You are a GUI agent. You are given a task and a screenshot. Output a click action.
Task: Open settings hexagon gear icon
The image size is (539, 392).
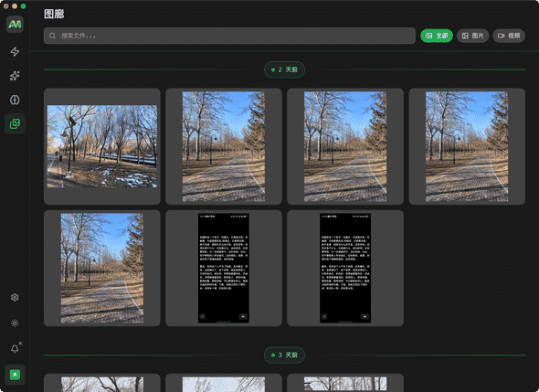tap(15, 297)
